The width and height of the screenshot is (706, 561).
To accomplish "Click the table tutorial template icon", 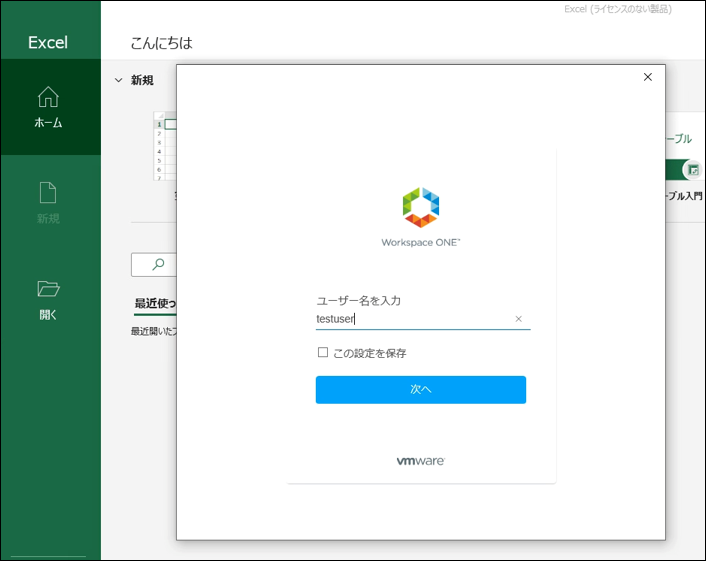I will (691, 170).
